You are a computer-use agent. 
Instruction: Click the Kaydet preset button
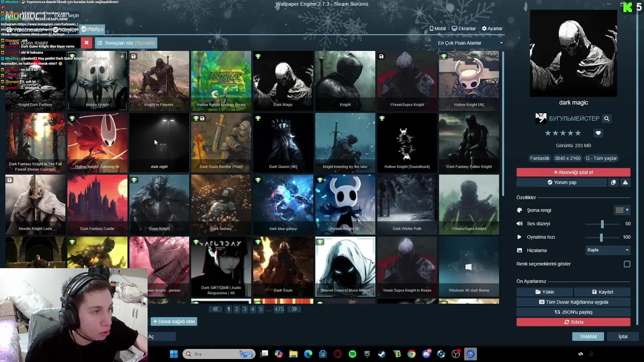click(x=602, y=292)
